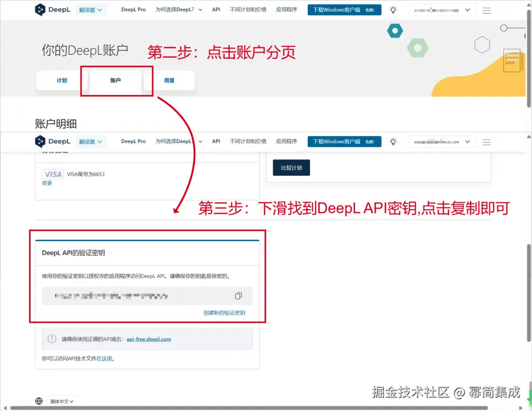Click scroll-right arrow on horizontal scrollbar
This screenshot has width=532, height=411.
coord(521,408)
